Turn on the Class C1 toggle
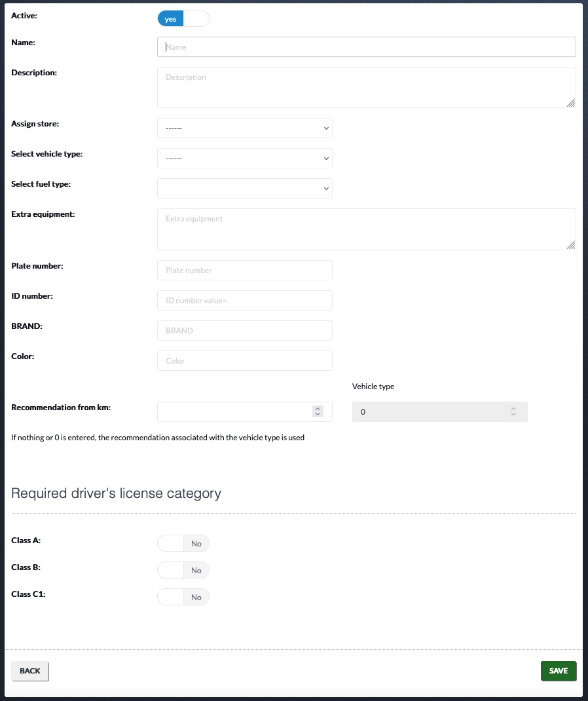 (x=183, y=597)
